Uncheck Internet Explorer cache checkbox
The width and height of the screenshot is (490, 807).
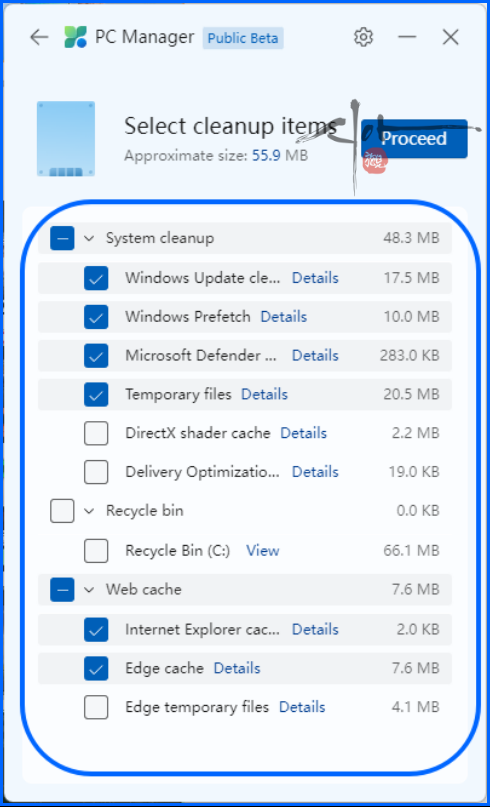tap(96, 629)
